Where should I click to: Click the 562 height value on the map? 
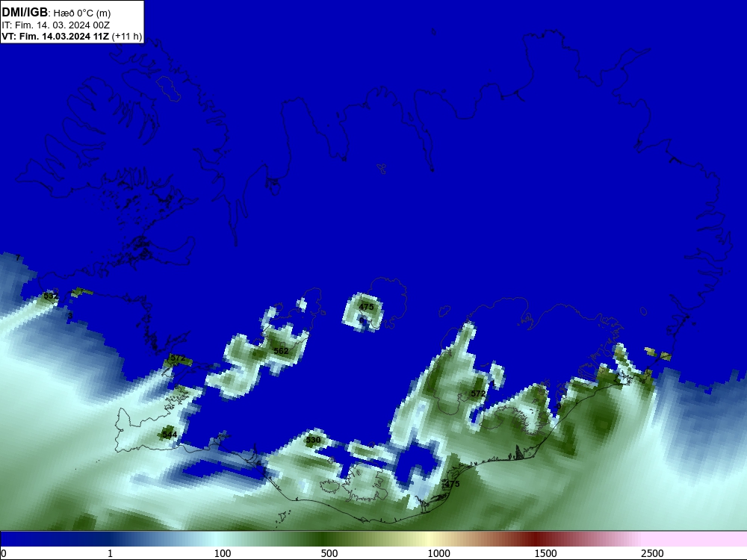pyautogui.click(x=281, y=351)
